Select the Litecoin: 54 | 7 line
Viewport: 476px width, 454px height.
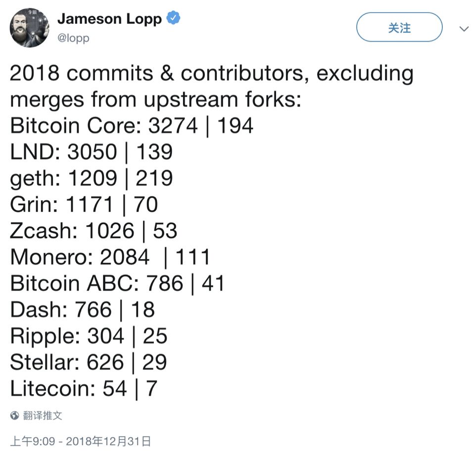[84, 389]
